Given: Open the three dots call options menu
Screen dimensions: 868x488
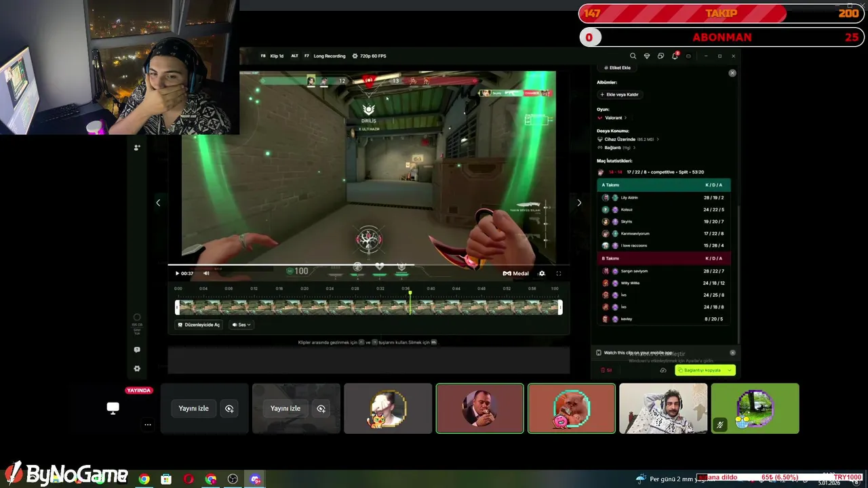Looking at the screenshot, I should point(148,425).
